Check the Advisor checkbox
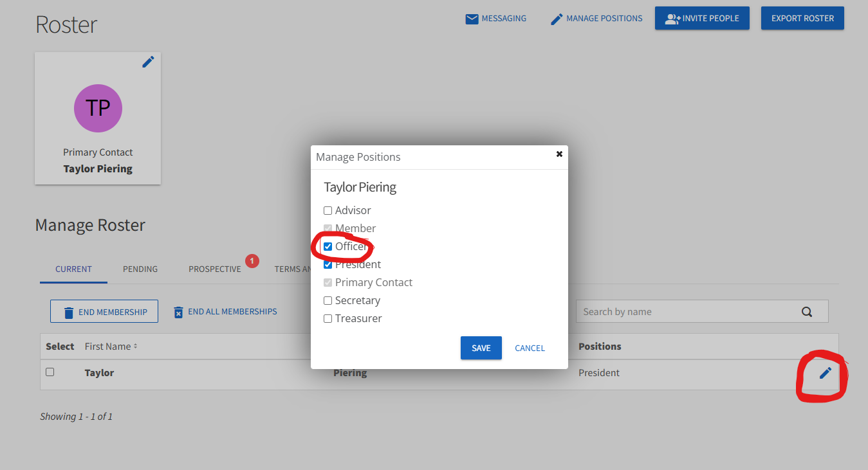The width and height of the screenshot is (868, 470). (x=328, y=210)
